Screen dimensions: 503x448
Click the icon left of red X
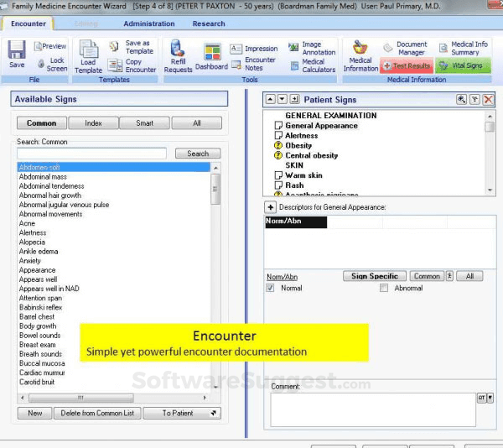[x=474, y=100]
